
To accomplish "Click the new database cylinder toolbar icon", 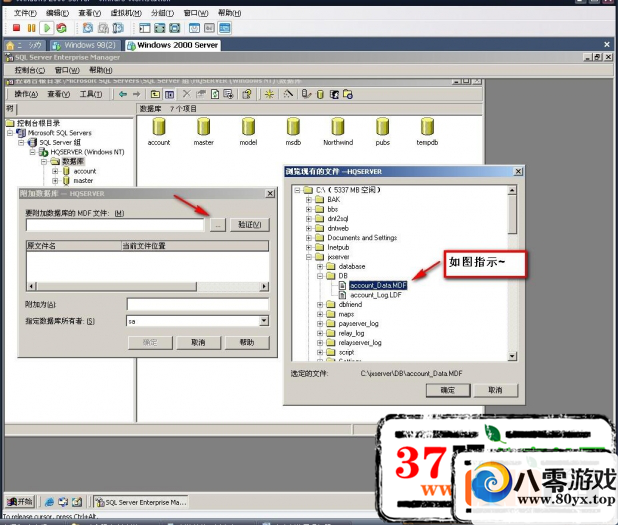I will (320, 94).
